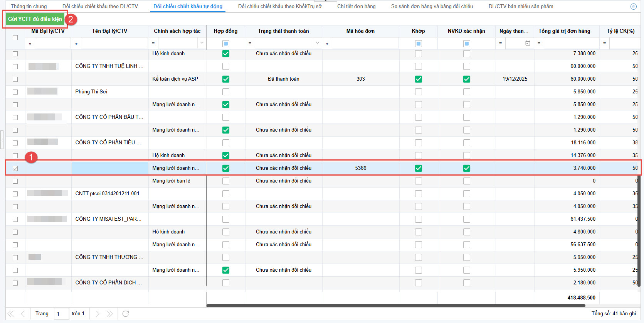
Task: Click the filter operator icon under Tên Đại lý/CTV
Action: [x=76, y=44]
